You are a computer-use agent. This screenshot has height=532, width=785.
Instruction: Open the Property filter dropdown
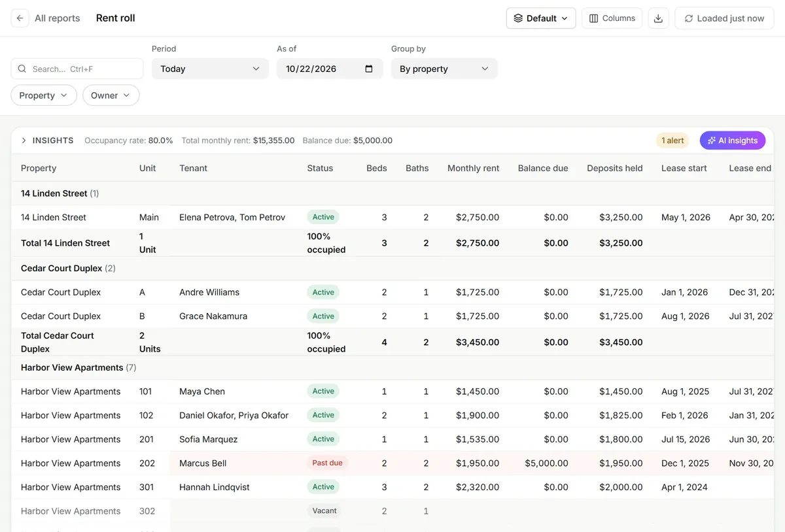(x=44, y=95)
